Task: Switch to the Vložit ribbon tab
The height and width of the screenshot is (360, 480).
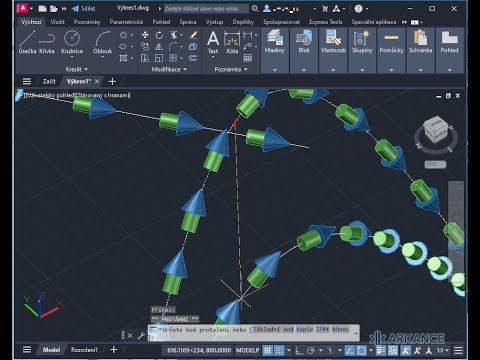Action: coord(57,22)
